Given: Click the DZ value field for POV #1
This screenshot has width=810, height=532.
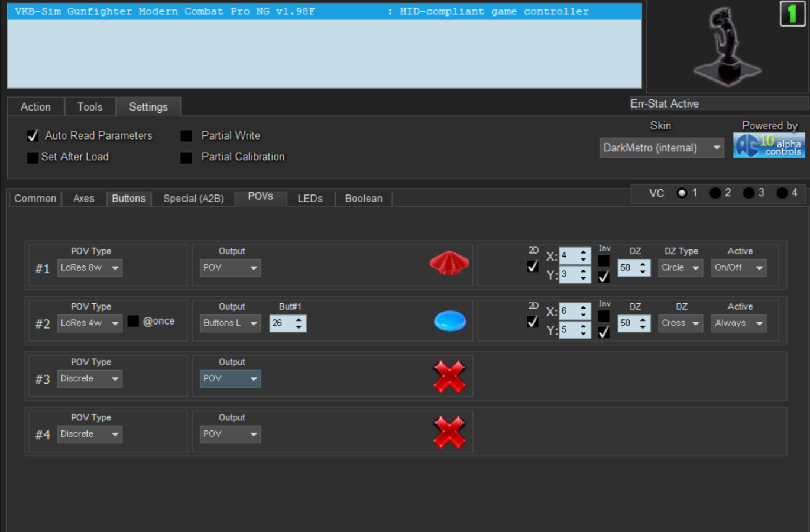Looking at the screenshot, I should (x=634, y=268).
